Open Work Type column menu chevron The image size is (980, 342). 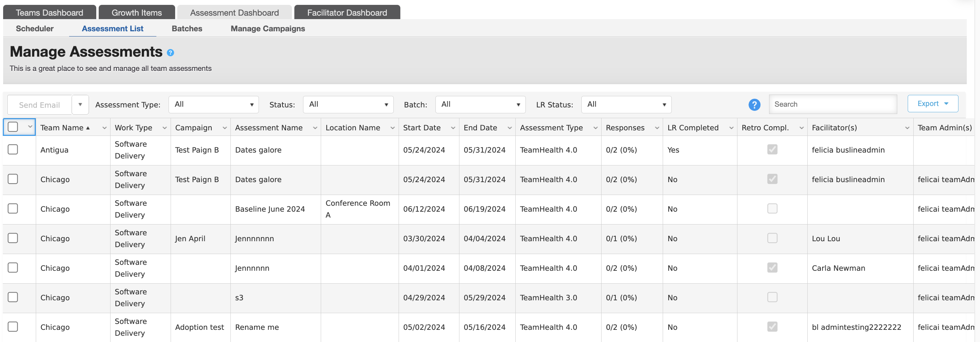coord(165,128)
